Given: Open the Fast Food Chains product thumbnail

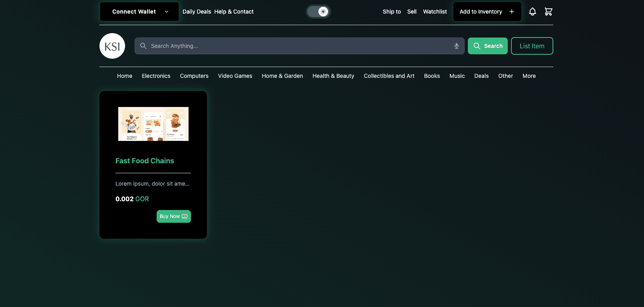Looking at the screenshot, I should [x=153, y=124].
